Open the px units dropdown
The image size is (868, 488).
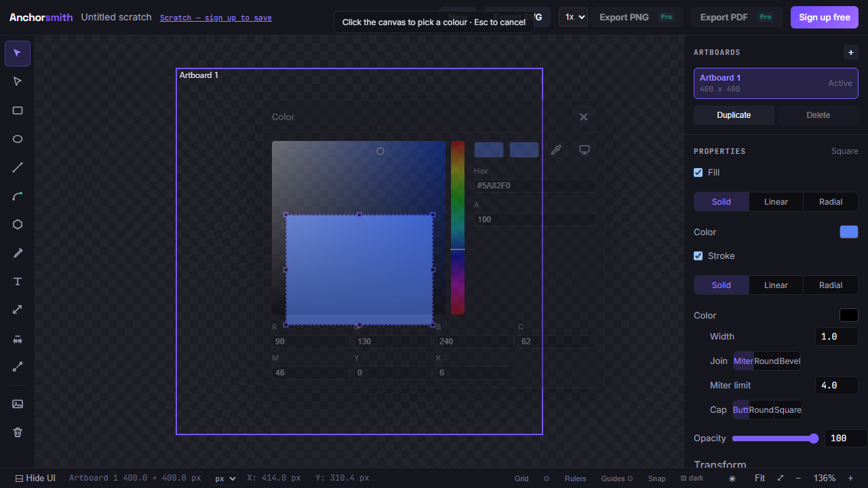coord(224,479)
